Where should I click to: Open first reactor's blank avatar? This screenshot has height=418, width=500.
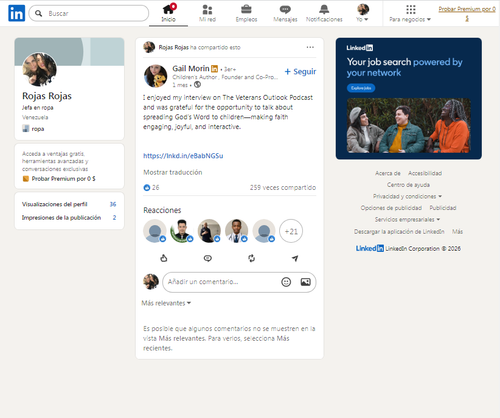[155, 231]
